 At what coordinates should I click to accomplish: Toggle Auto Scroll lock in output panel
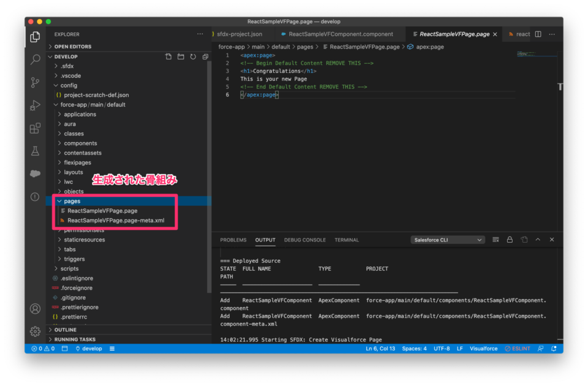(510, 240)
